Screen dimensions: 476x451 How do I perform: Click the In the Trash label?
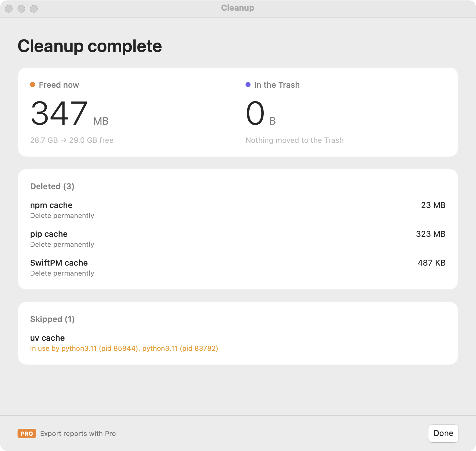click(x=277, y=85)
